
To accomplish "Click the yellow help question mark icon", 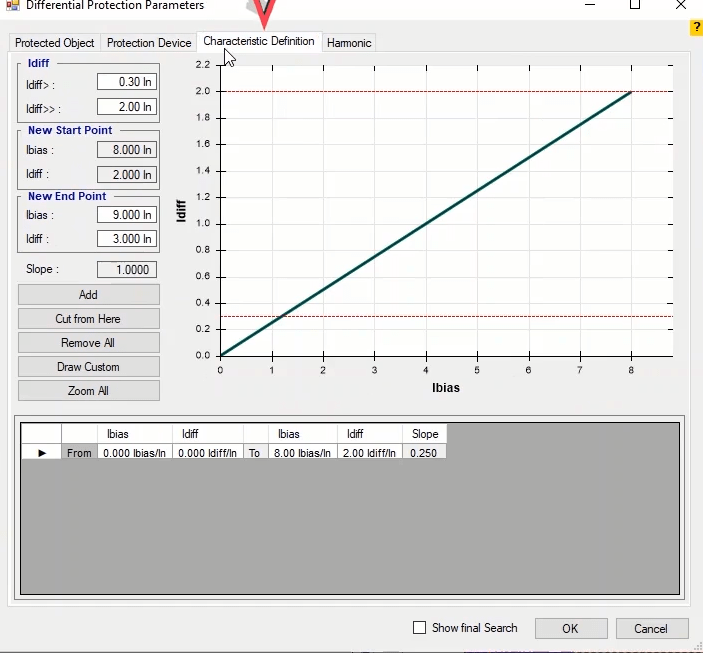I will click(696, 28).
